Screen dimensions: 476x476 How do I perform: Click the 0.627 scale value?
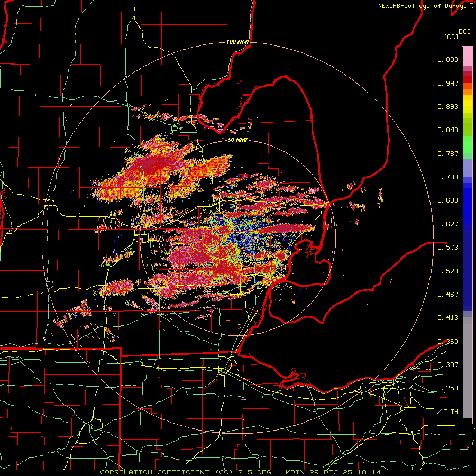448,224
